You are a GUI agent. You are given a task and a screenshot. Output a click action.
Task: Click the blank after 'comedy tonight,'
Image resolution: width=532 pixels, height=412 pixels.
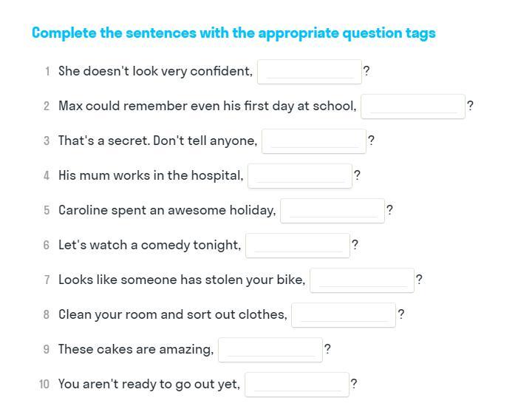(298, 246)
